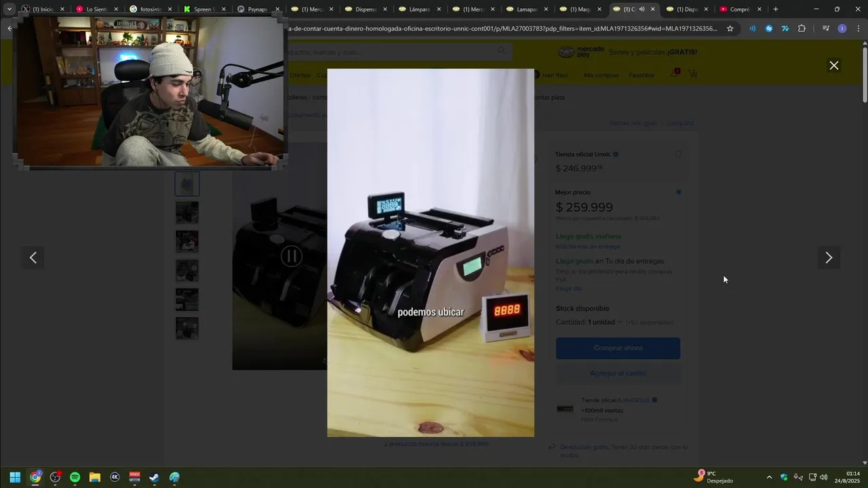The height and width of the screenshot is (488, 868).
Task: Switch to the "Spreen" Kick tab
Action: coord(204,9)
